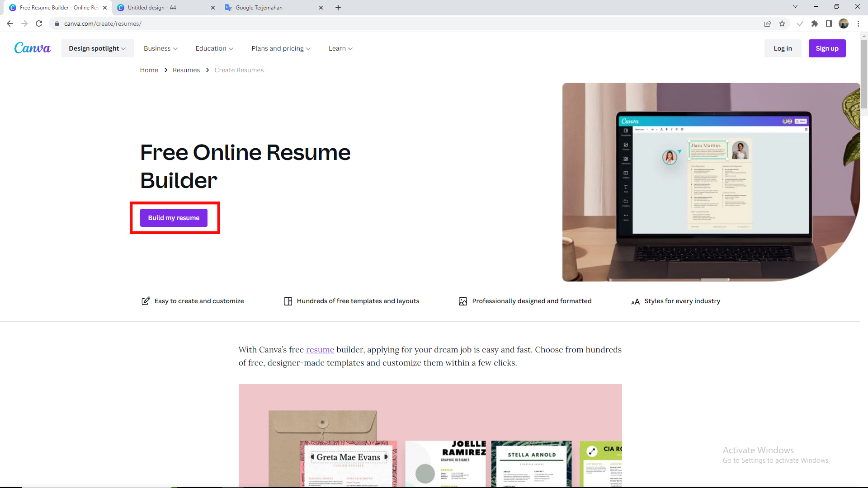The width and height of the screenshot is (868, 488).
Task: Close the Untitled design - A4 tab
Action: pyautogui.click(x=213, y=8)
